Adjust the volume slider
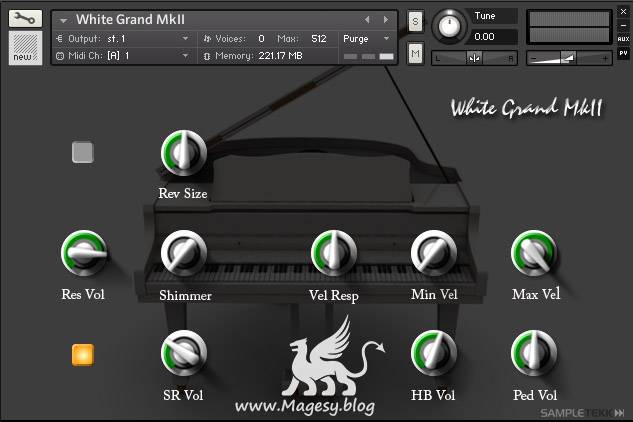The width and height of the screenshot is (633, 422). [569, 59]
